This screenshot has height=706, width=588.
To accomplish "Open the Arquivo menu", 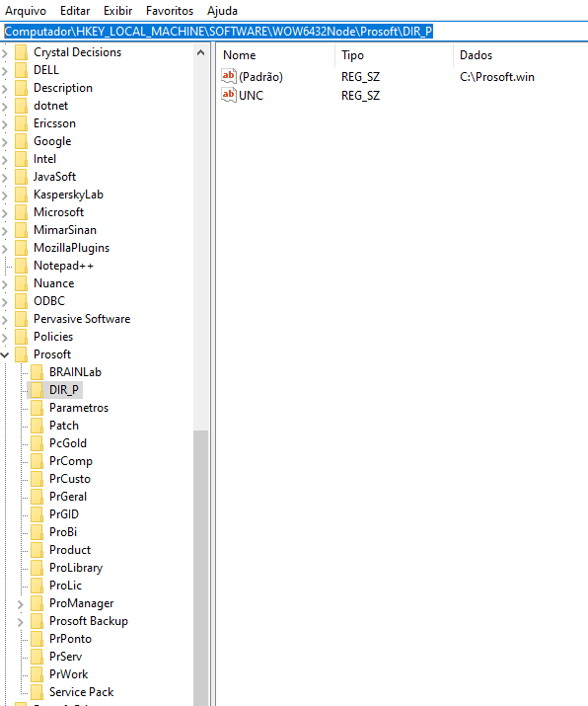I will tap(26, 10).
